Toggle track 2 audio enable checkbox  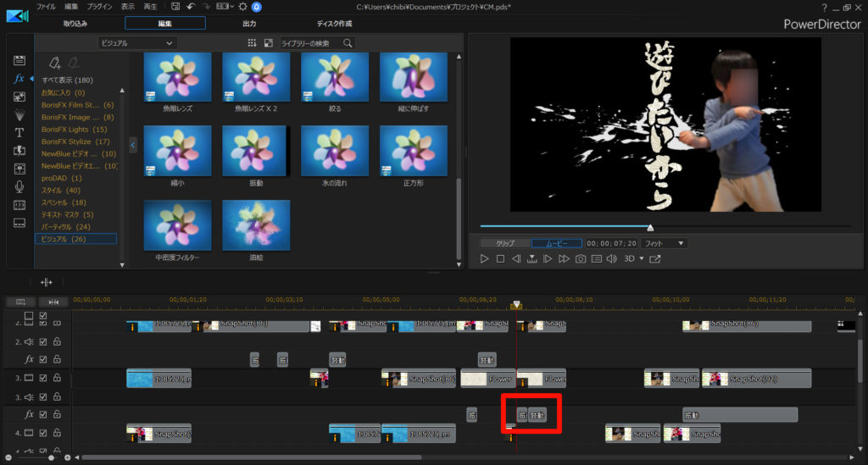pos(43,341)
